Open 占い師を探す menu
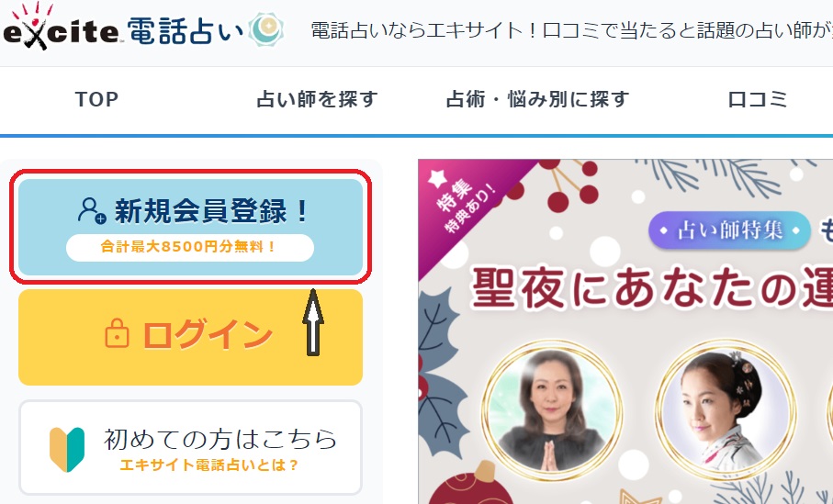The width and height of the screenshot is (833, 504). [317, 99]
